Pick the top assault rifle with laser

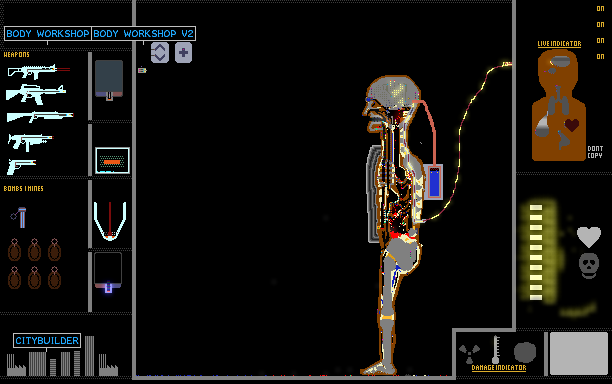pyautogui.click(x=38, y=71)
